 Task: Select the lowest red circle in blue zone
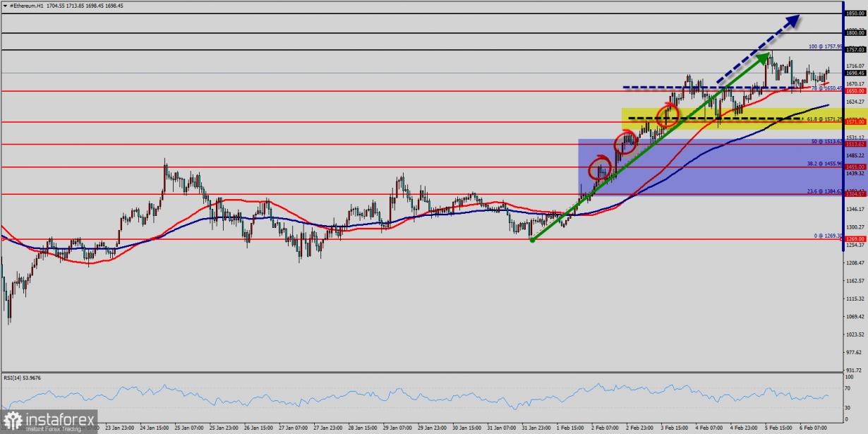[x=600, y=167]
